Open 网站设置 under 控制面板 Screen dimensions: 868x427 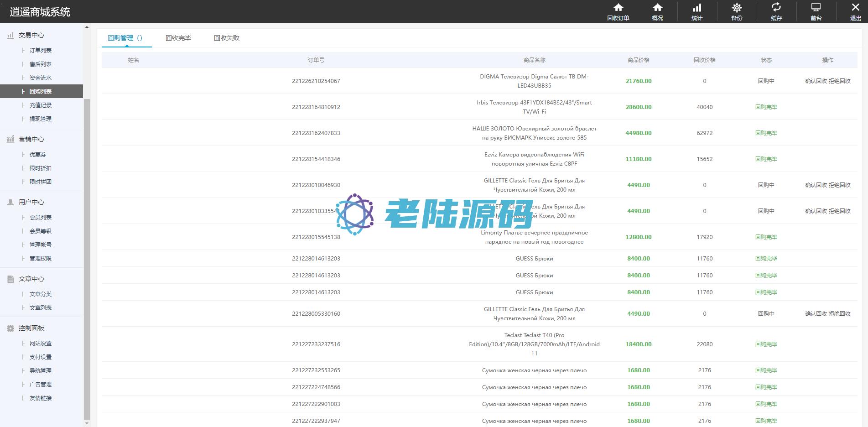(x=41, y=344)
